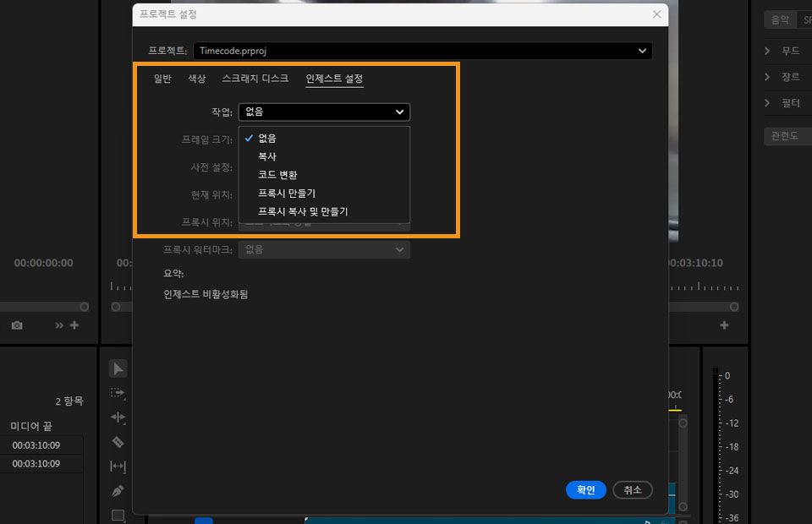Check the 복사 option in the list

coord(266,156)
